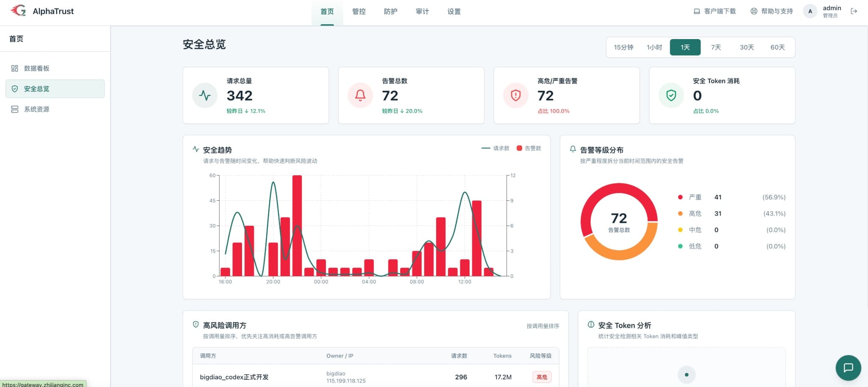
Task: Click the Tokens column header
Action: pos(502,356)
